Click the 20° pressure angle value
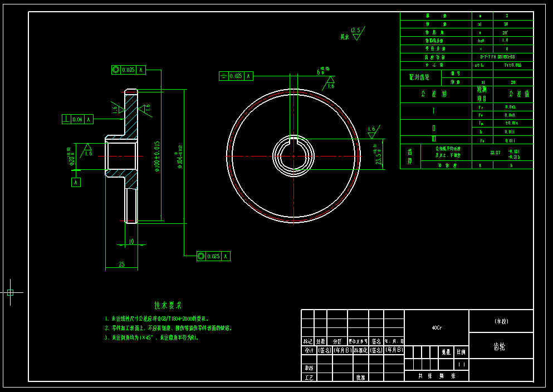This screenshot has height=392, width=553. (x=506, y=32)
